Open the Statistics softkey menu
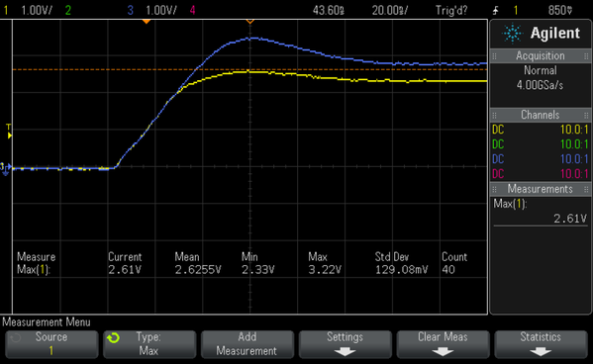593x364 pixels. 541,344
